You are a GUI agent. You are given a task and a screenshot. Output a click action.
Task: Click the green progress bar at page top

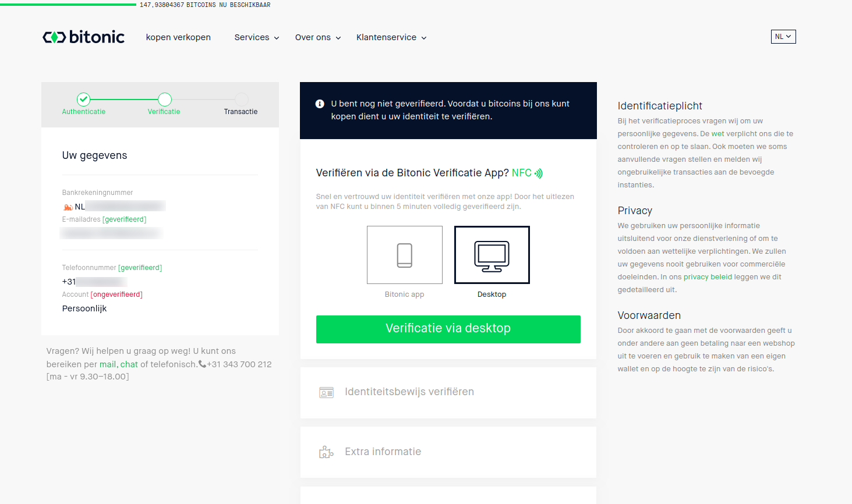68,5
